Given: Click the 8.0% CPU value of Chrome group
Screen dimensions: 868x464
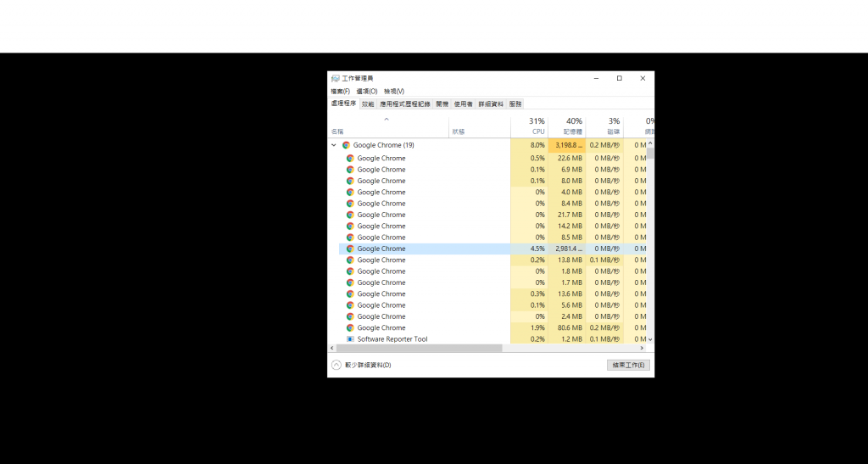Looking at the screenshot, I should tap(529, 145).
